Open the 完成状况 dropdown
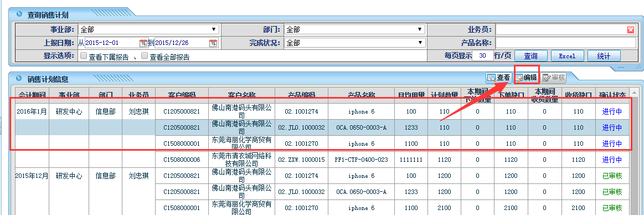Viewport: 644px width, 215px height. tap(354, 42)
